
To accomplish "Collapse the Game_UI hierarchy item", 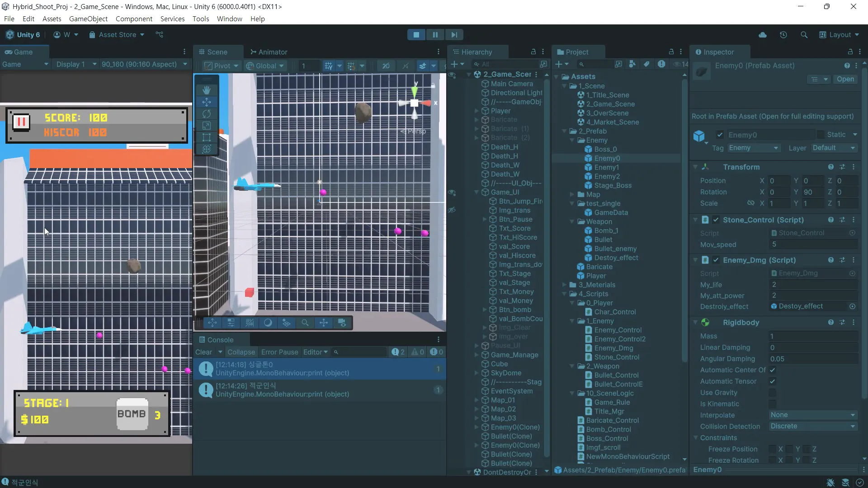I will [476, 192].
